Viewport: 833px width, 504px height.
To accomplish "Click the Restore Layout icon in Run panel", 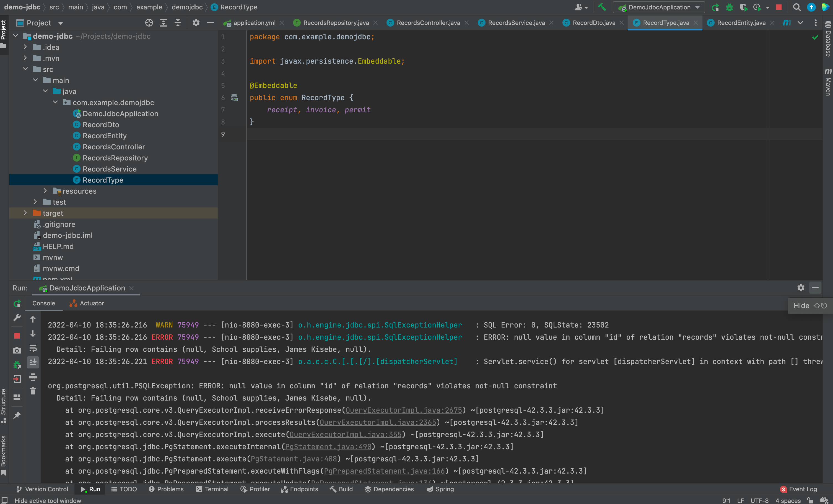I will [x=17, y=397].
